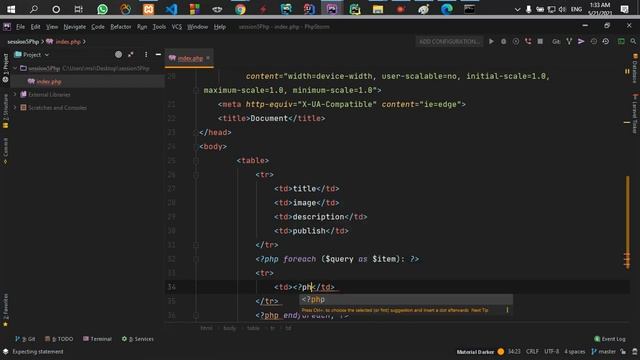This screenshot has width=640, height=360.
Task: Click the Debug bug icon
Action: pyautogui.click(x=504, y=41)
